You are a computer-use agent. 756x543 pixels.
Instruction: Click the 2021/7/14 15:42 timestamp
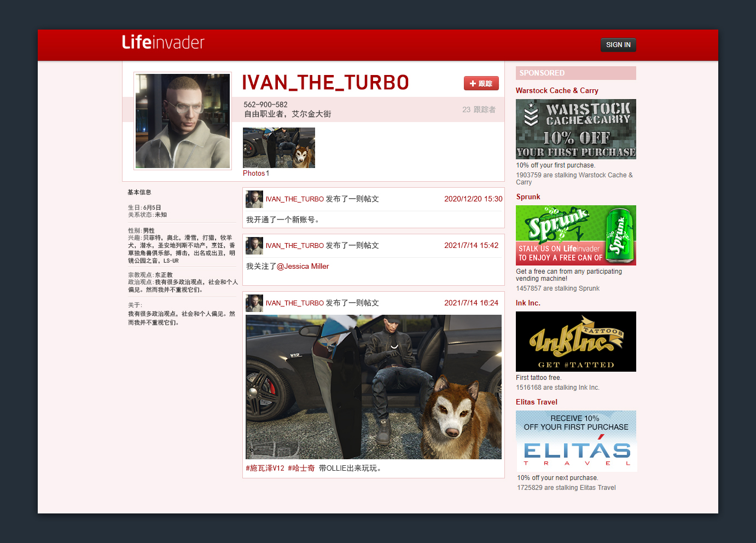pos(471,246)
